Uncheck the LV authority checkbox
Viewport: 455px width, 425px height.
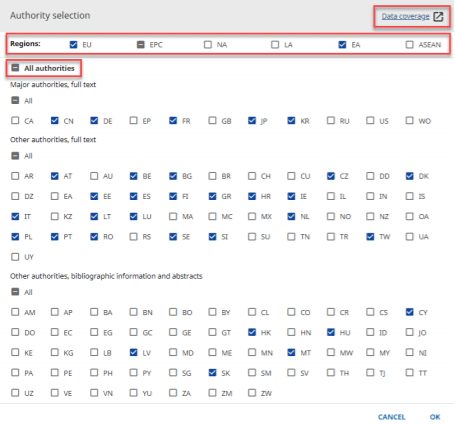[133, 352]
